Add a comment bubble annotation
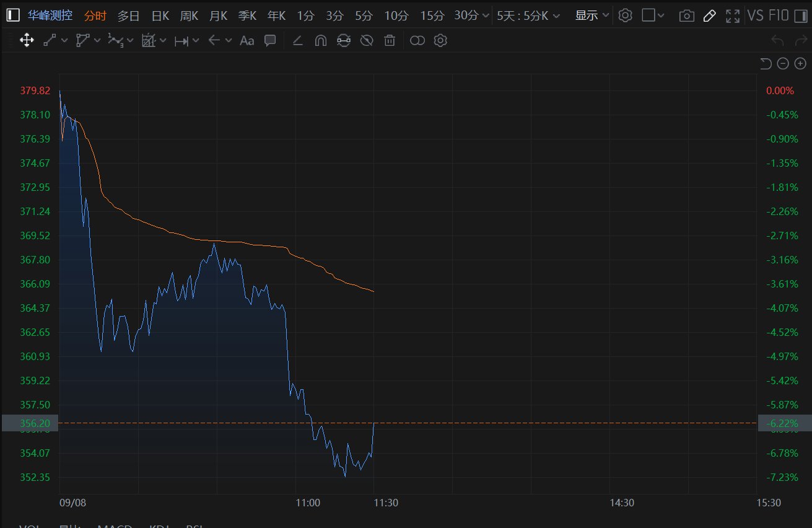The width and height of the screenshot is (812, 528). click(x=270, y=41)
